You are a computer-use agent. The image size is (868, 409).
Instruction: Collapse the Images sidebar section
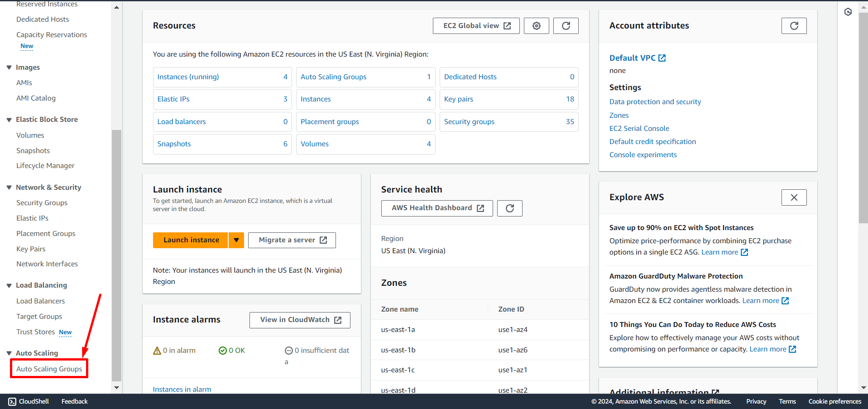[9, 67]
